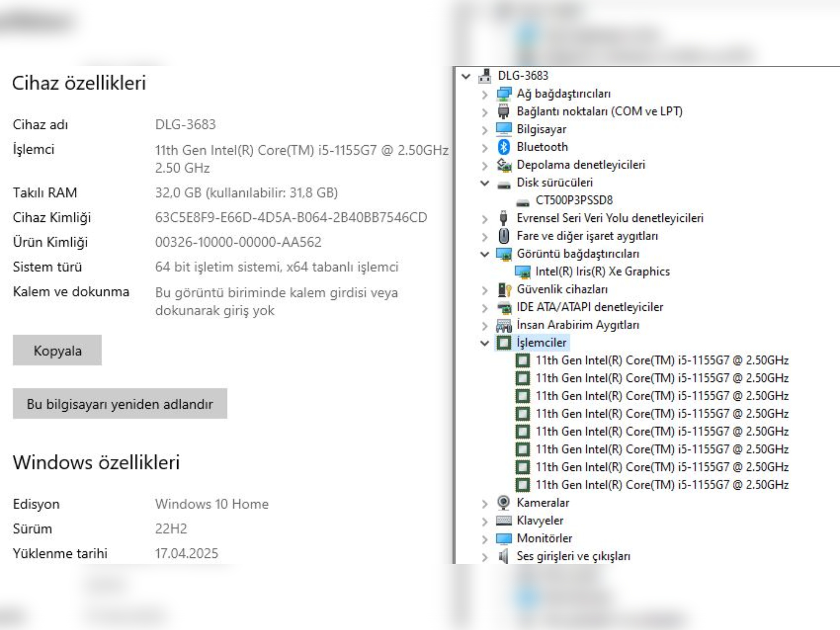
Task: Click the Monitörler display icon
Action: pos(504,538)
